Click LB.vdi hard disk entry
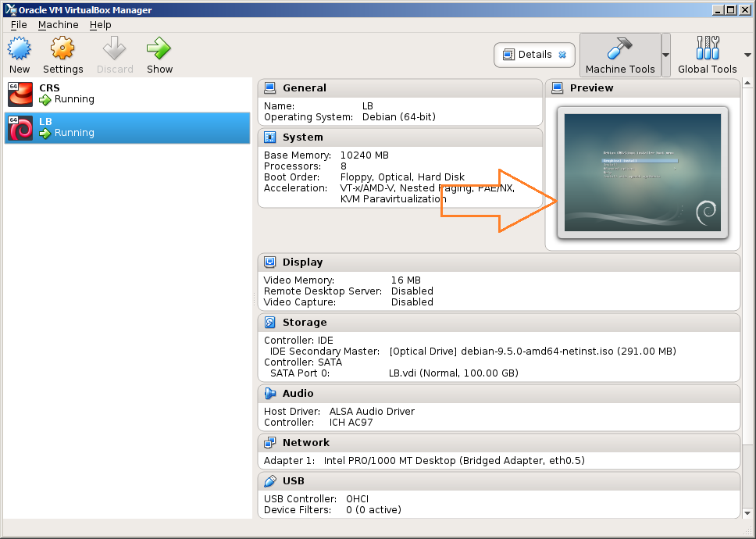The image size is (756, 539). pos(453,373)
